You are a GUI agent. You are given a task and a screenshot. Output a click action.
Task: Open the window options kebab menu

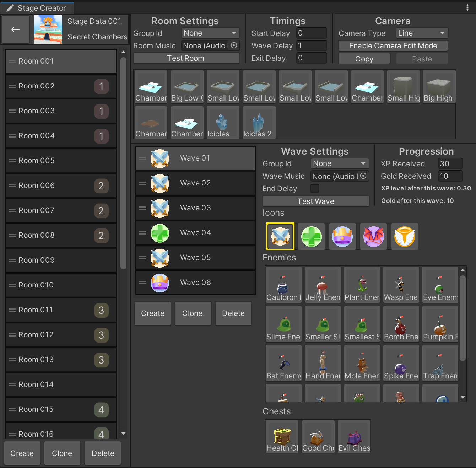tap(467, 7)
